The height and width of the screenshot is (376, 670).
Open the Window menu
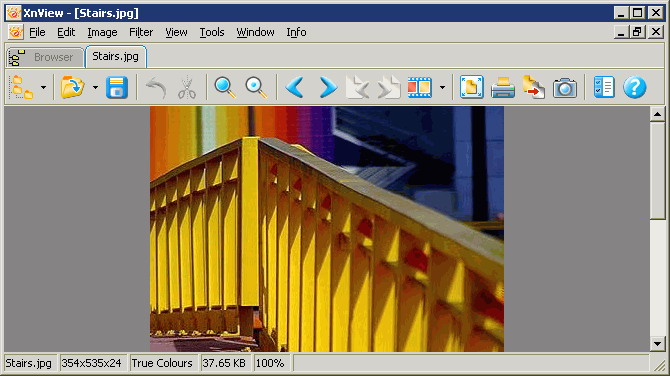point(255,32)
